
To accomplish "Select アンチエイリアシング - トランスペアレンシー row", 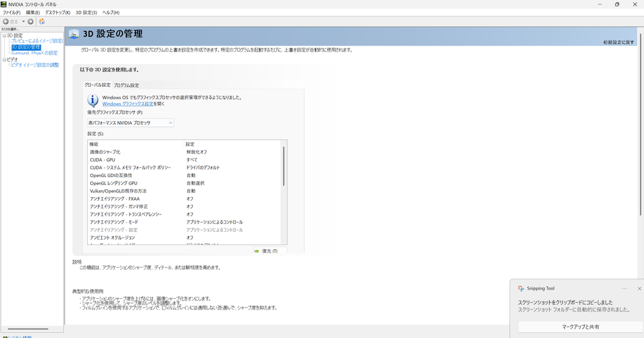I will tap(184, 214).
